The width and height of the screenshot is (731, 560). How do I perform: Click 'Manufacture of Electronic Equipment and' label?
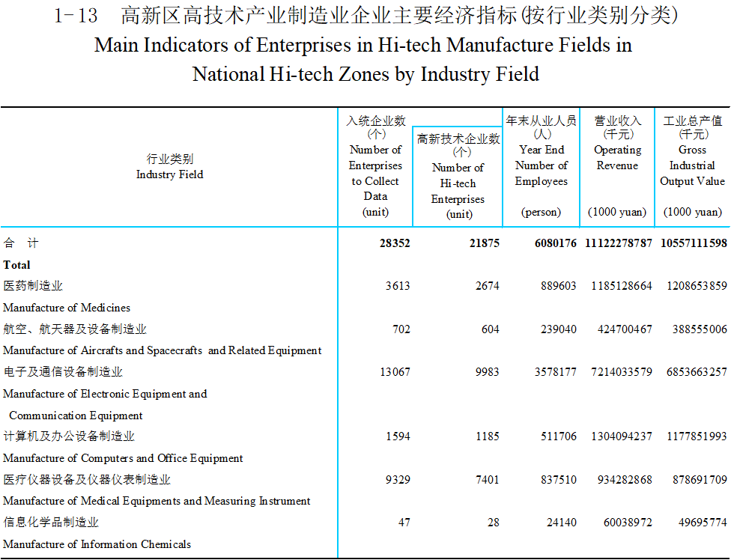pos(105,394)
